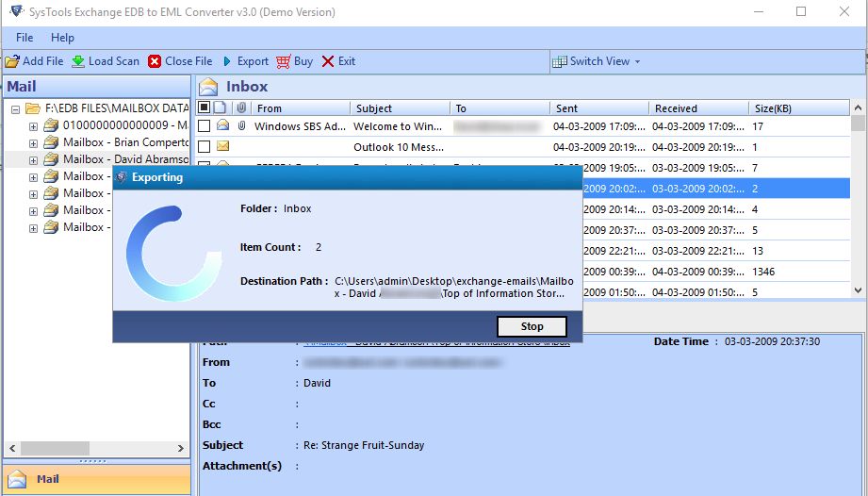Click the To column header
Screen dimensions: 868x496
500,107
